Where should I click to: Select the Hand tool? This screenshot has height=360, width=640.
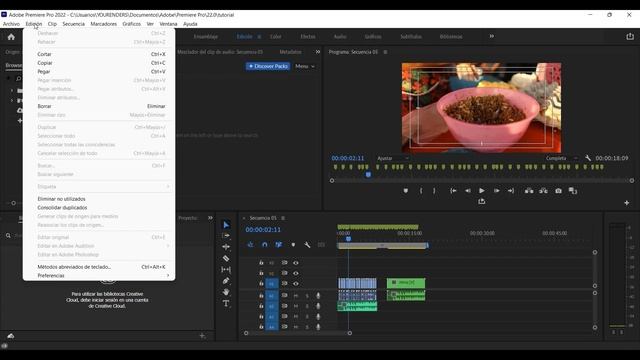point(226,292)
